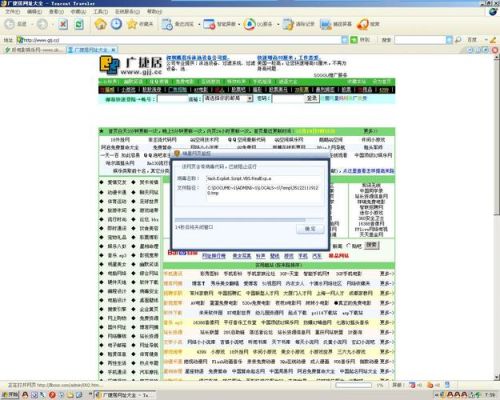Screen dimensions: 500x400
Task: Click the pencil icon right of the search bar
Action: (x=493, y=40)
